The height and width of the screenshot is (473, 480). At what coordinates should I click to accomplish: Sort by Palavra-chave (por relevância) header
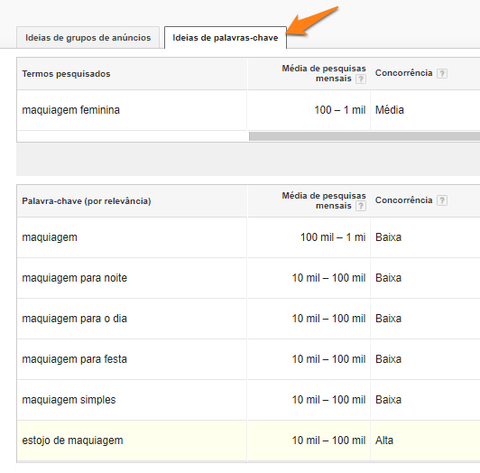(86, 201)
